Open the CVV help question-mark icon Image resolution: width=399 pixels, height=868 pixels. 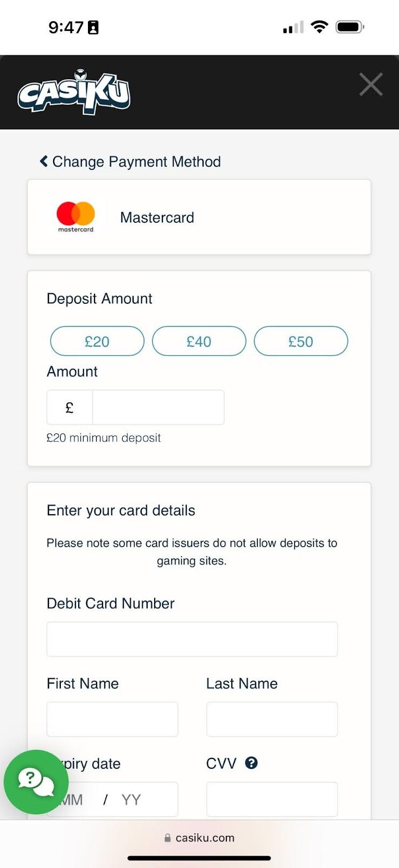pyautogui.click(x=251, y=763)
